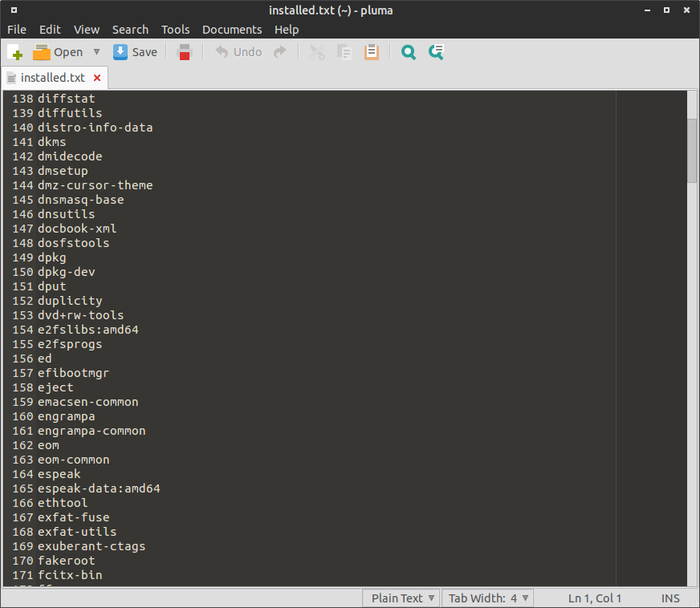Open the Find dialog
700x608 pixels.
[408, 51]
